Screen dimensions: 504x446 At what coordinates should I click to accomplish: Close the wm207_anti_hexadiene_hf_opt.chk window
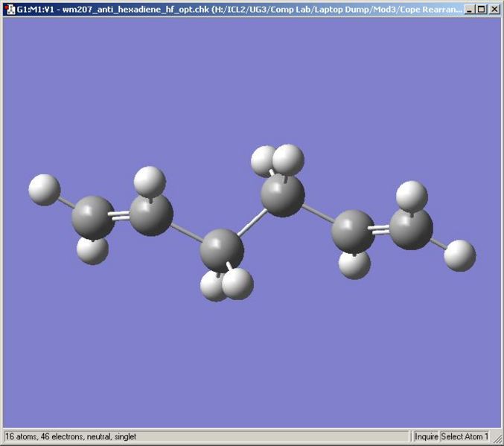coord(494,10)
